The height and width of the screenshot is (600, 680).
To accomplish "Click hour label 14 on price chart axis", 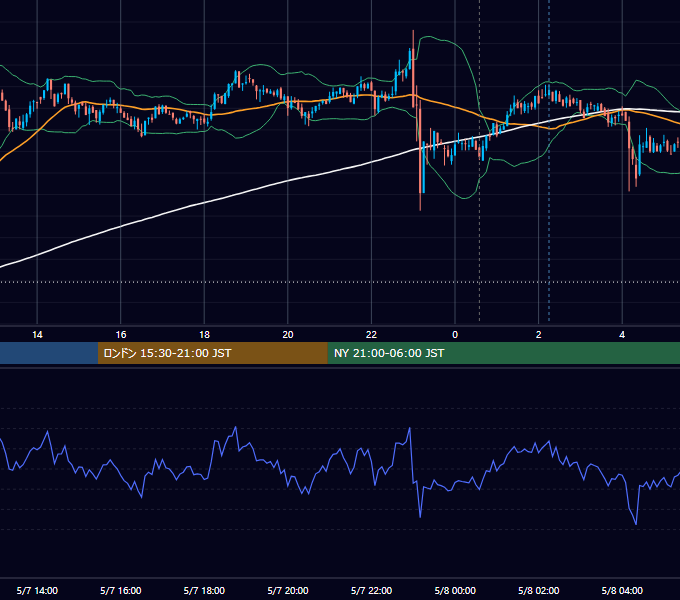I will point(37,335).
